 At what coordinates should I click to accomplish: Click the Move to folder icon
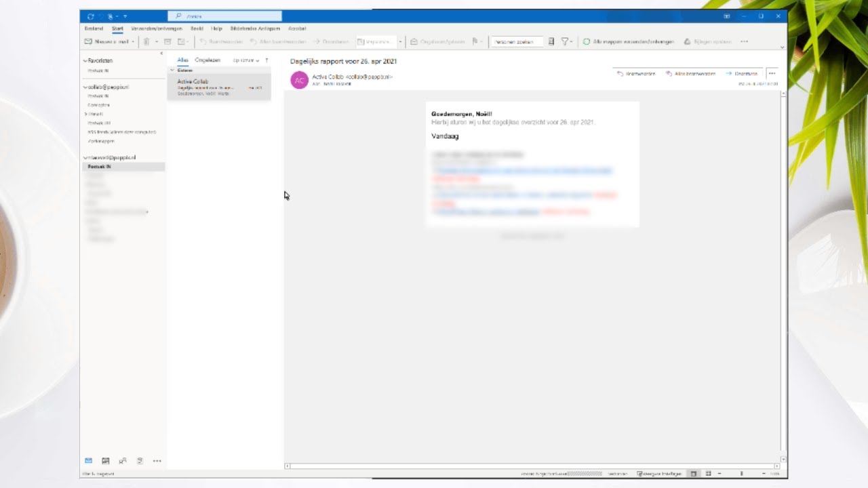click(182, 41)
